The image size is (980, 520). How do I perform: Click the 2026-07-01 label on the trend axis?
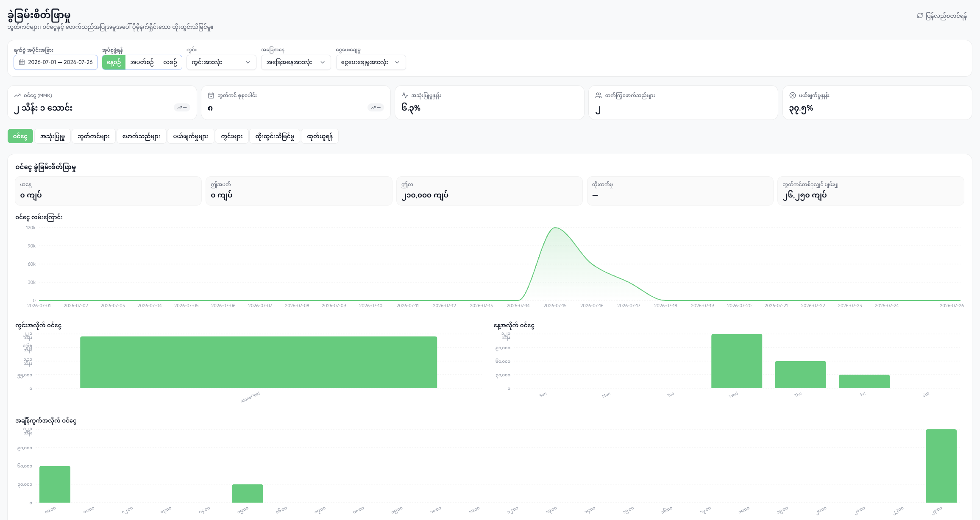39,306
